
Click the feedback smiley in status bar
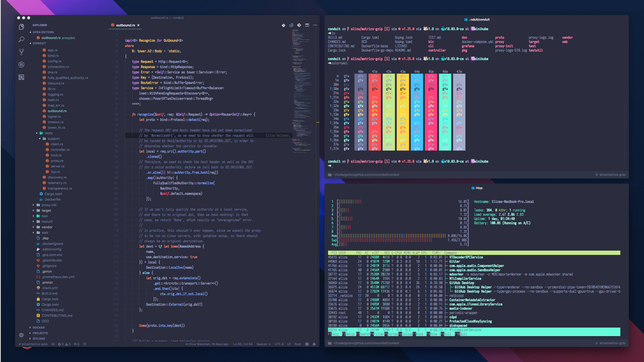pos(307,344)
